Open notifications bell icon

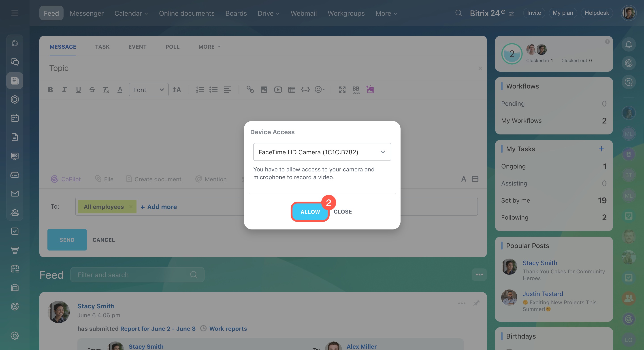point(629,44)
